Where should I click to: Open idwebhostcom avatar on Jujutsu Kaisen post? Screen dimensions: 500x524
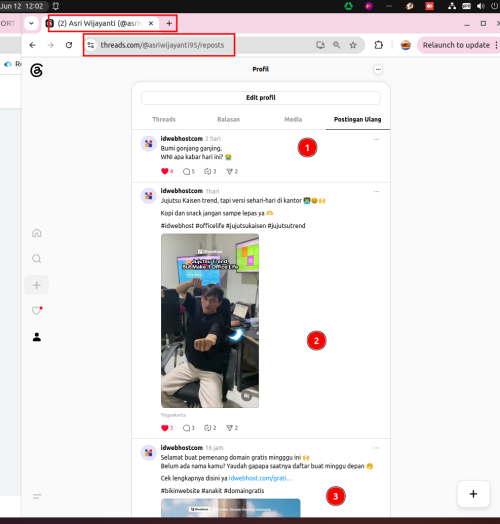[x=149, y=196]
